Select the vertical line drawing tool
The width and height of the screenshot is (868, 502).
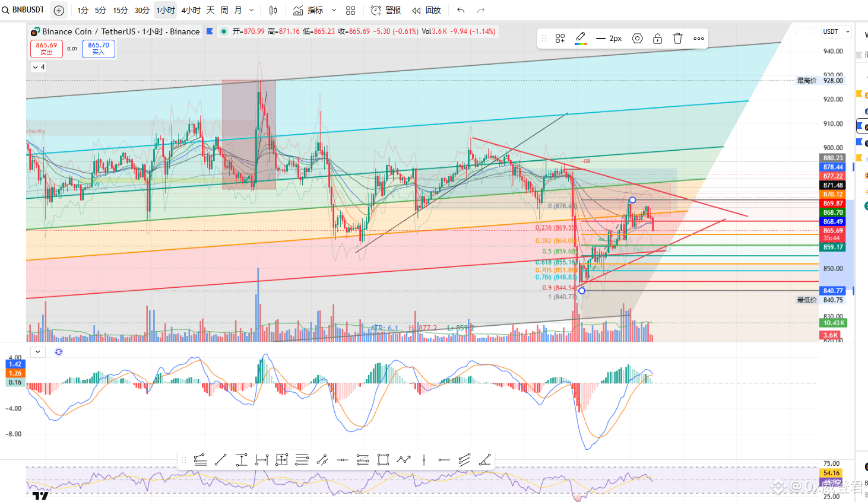click(424, 460)
